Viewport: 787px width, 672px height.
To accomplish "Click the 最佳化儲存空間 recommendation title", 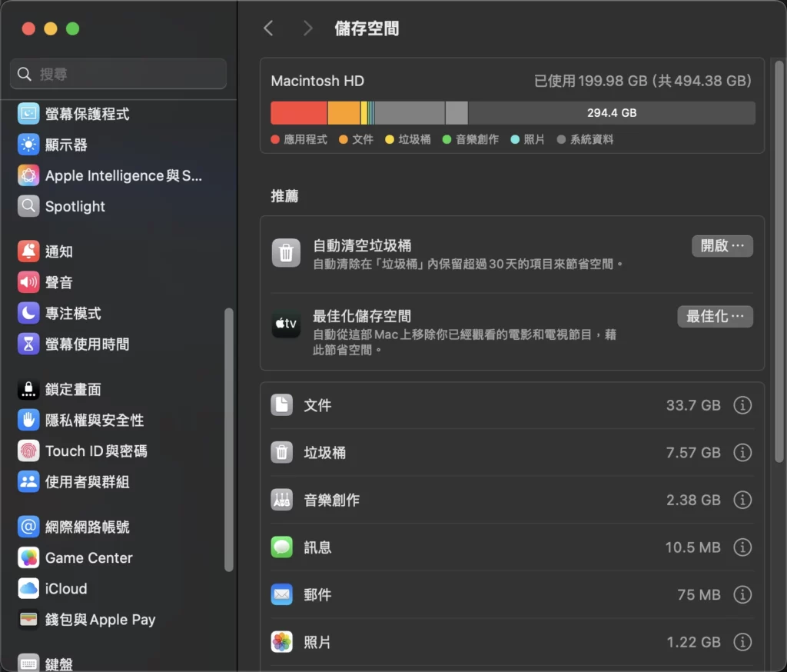I will [362, 317].
